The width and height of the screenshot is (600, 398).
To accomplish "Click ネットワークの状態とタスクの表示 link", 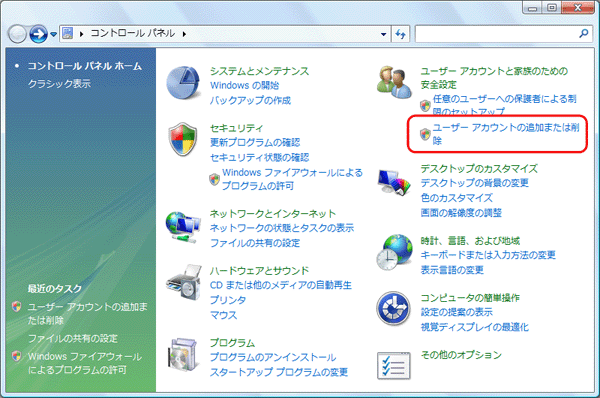I will (x=282, y=228).
